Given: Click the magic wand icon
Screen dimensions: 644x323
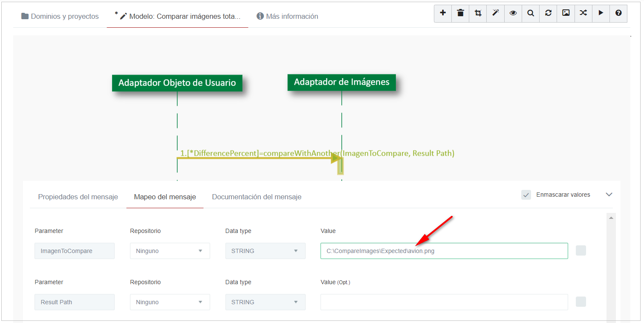Looking at the screenshot, I should 495,13.
